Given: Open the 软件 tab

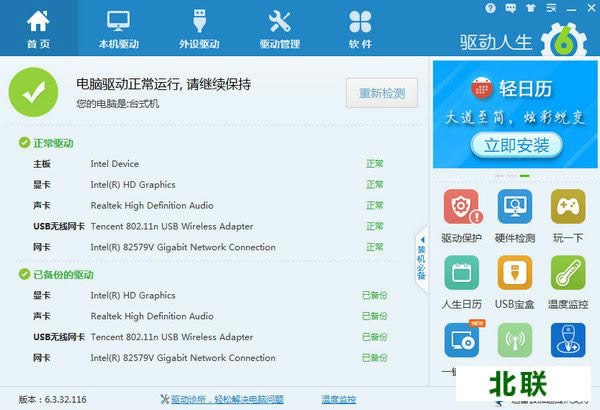Looking at the screenshot, I should point(360,29).
